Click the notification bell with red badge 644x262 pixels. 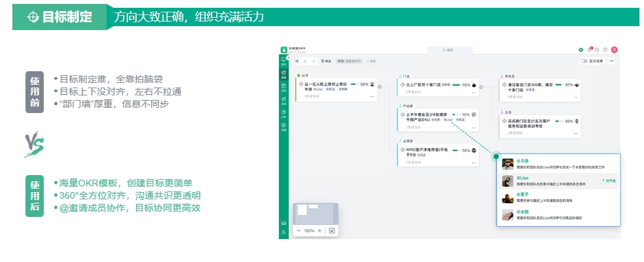(589, 50)
